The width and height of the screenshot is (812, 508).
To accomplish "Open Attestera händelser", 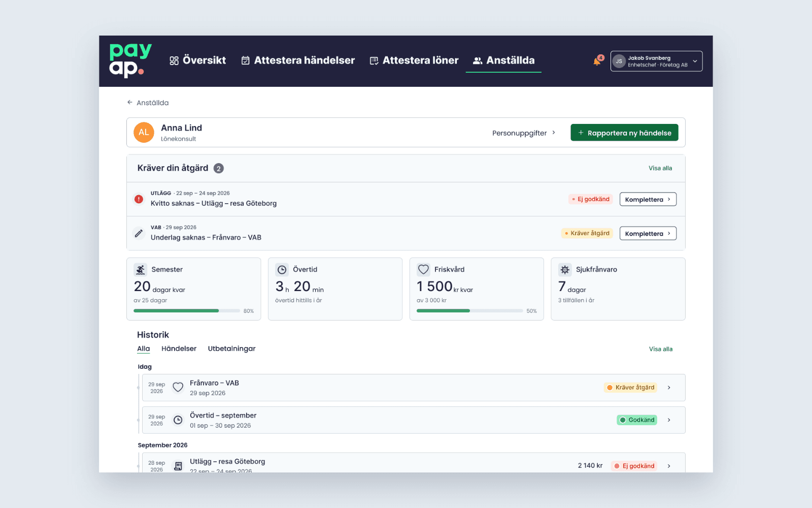I will pos(298,60).
